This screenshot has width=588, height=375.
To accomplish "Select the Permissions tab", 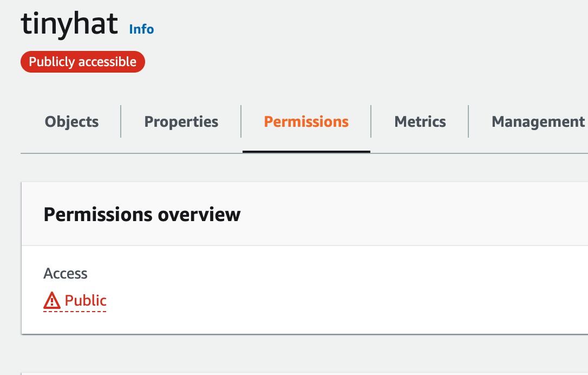I will click(x=306, y=121).
